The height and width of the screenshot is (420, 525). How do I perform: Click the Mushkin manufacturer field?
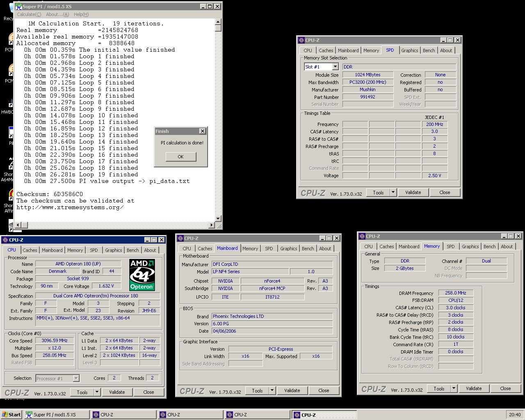[367, 89]
